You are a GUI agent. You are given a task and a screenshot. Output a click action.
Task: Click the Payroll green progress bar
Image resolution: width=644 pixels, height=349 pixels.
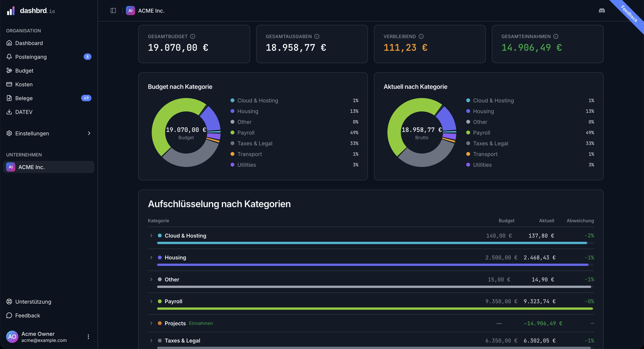click(375, 308)
